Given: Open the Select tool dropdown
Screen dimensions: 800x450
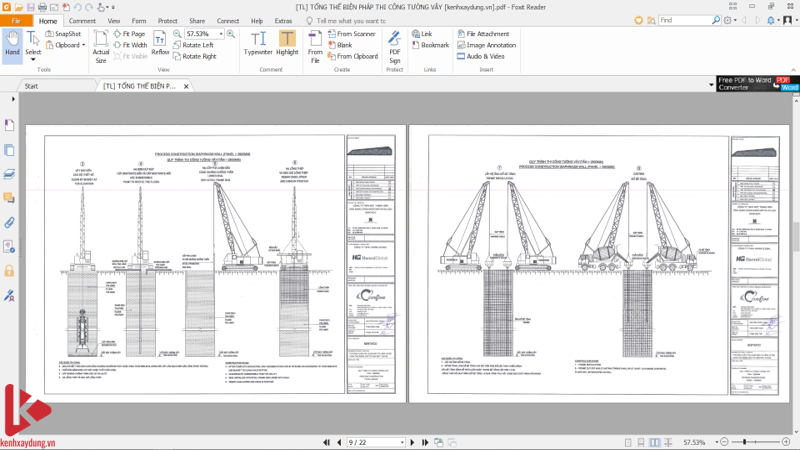Looking at the screenshot, I should [x=33, y=58].
